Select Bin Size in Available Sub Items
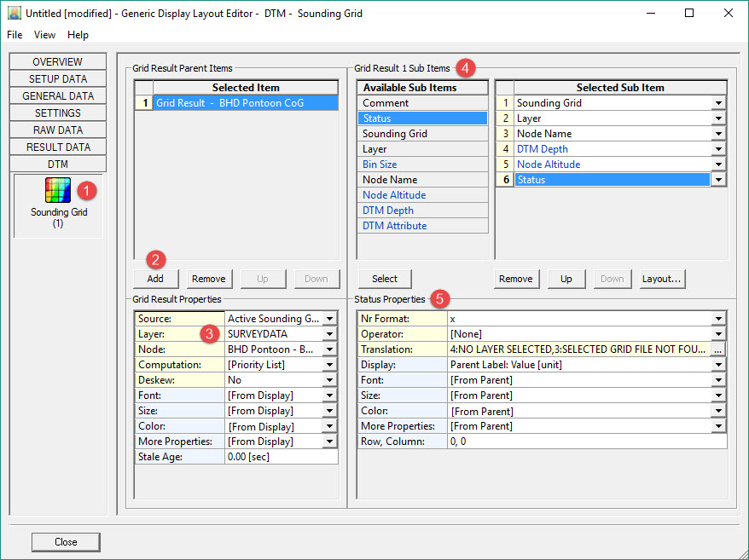This screenshot has height=560, width=749. click(380, 165)
